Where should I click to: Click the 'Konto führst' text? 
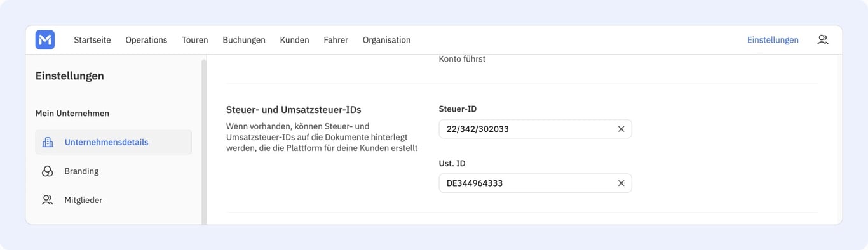pos(462,59)
